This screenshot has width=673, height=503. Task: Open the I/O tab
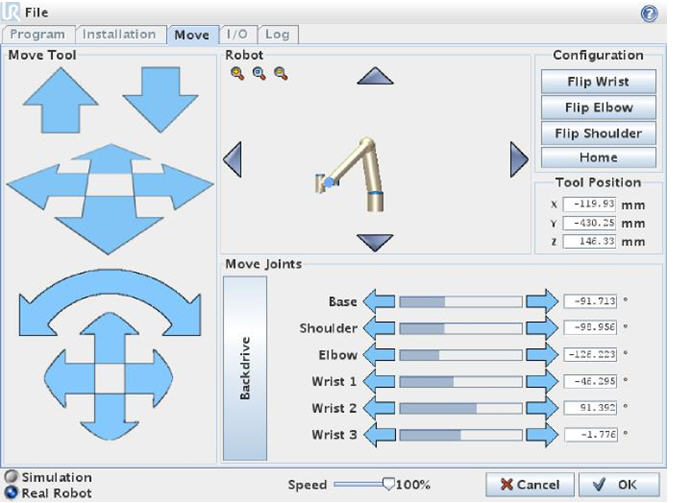[237, 34]
